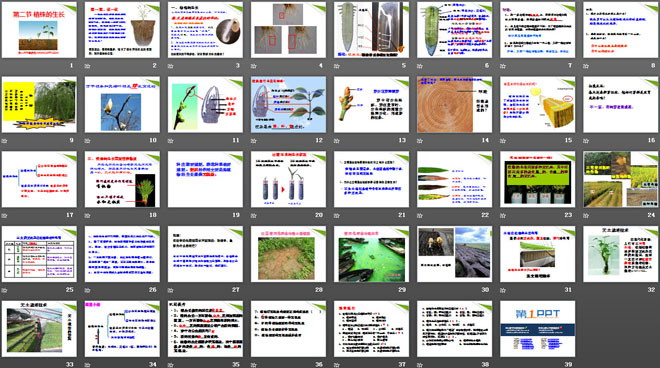Select slide 17 with bracket tree diagram
660x368 pixels.
[x=39, y=179]
